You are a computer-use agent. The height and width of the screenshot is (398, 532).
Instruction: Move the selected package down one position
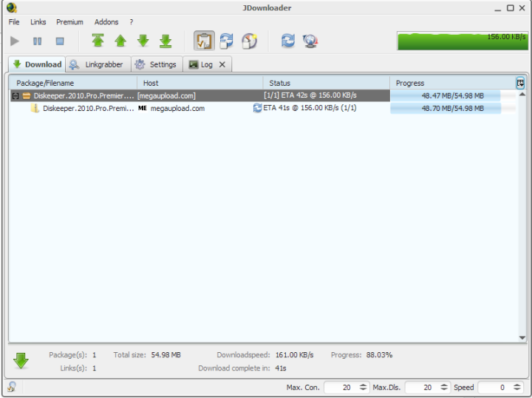pyautogui.click(x=143, y=41)
